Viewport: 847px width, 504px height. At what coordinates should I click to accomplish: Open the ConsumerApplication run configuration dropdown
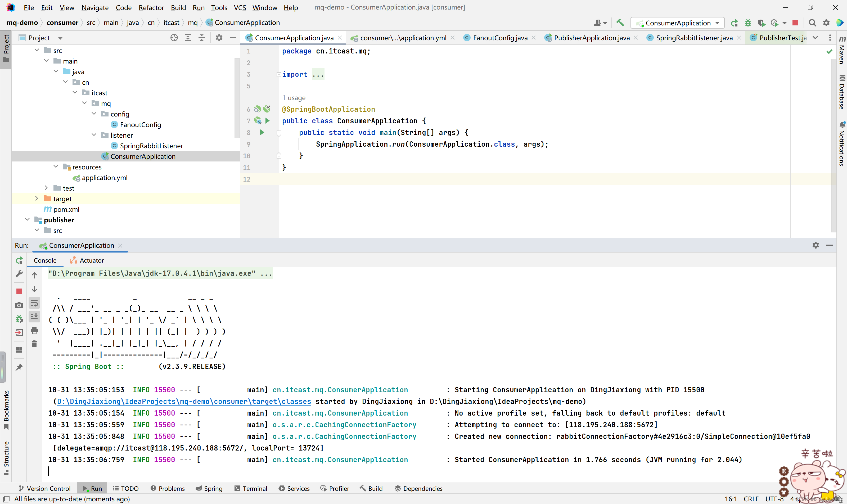678,23
